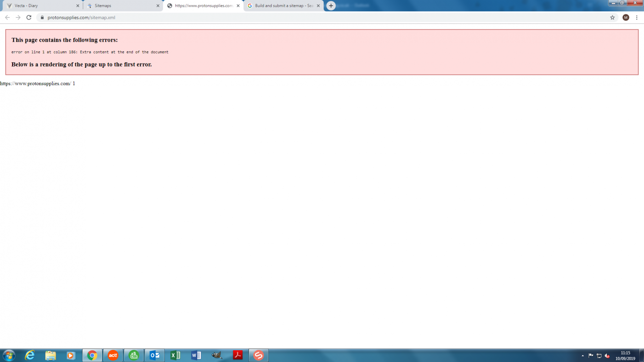
Task: Open the Windows Start menu
Action: coord(9,355)
